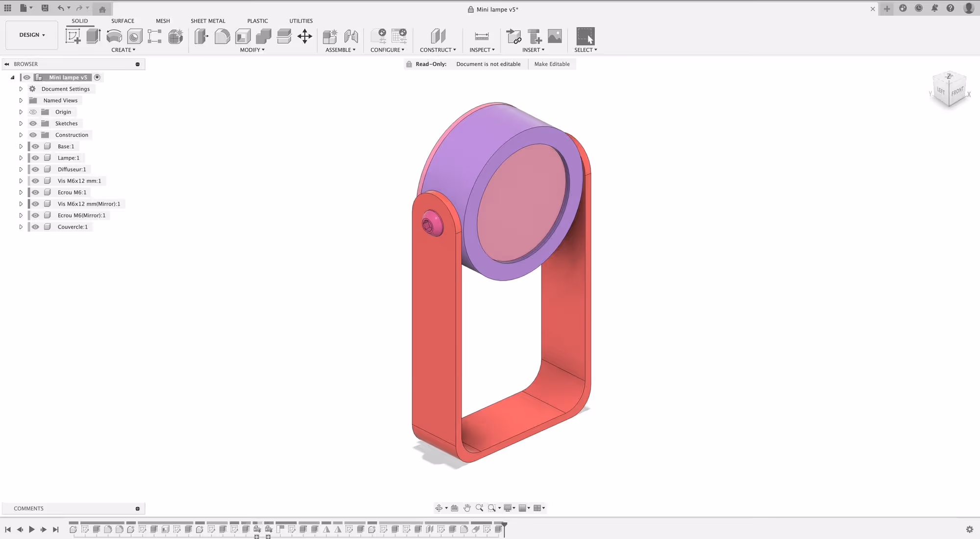Select the Fillet tool in Modify
The width and height of the screenshot is (980, 539).
222,36
